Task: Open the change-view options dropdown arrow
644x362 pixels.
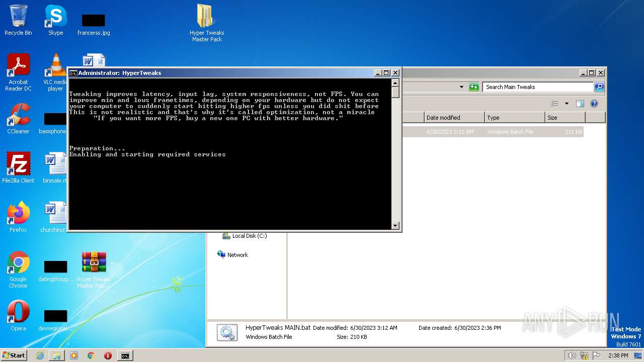Action: 567,104
